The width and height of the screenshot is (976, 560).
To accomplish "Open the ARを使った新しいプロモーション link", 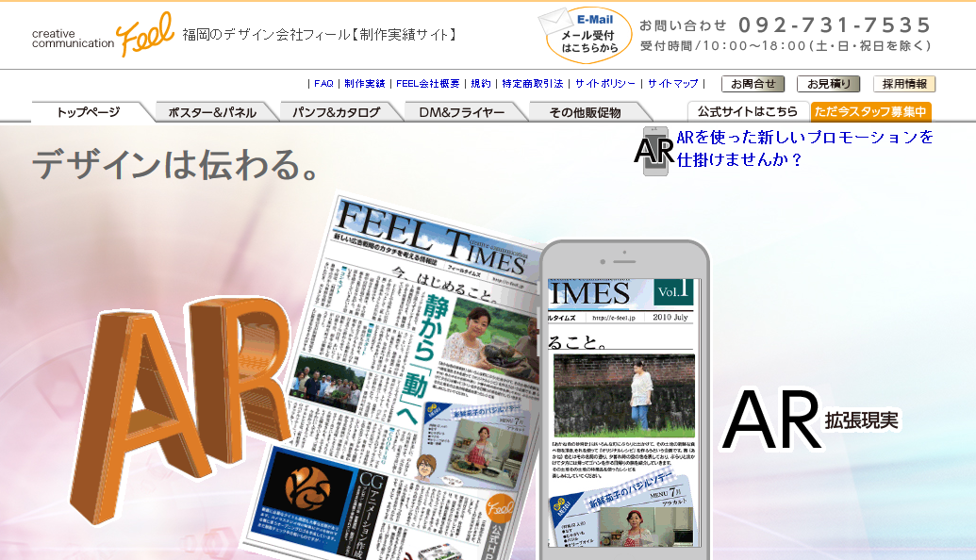I will [804, 148].
